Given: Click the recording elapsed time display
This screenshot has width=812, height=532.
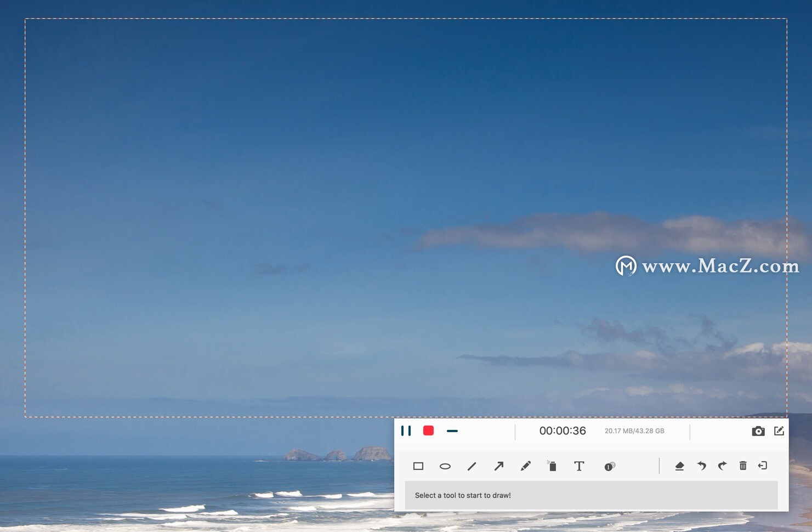Looking at the screenshot, I should (563, 431).
